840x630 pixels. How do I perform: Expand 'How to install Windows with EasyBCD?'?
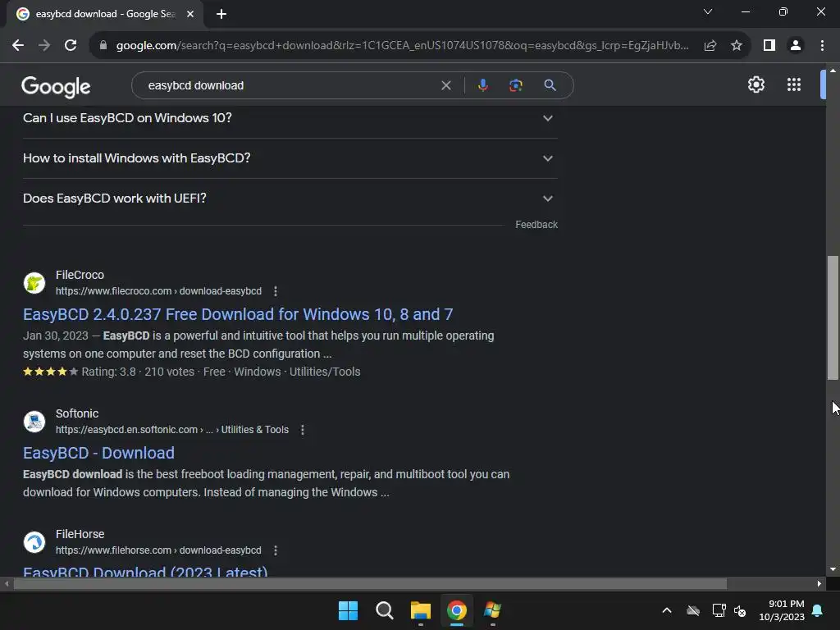tap(290, 158)
